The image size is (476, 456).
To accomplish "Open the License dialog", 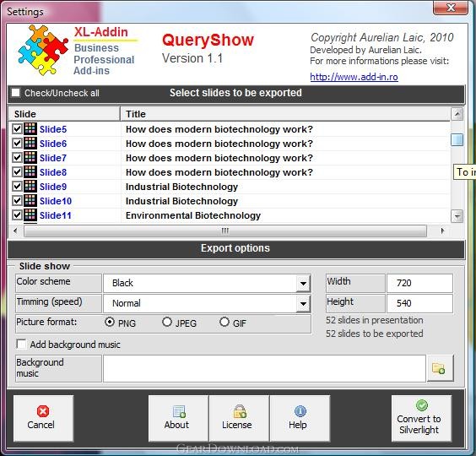I will coord(239,418).
